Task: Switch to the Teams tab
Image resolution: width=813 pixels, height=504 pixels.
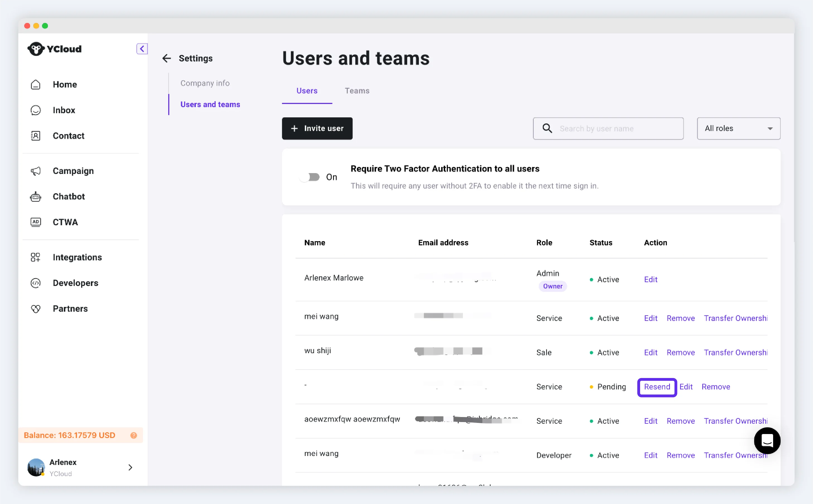Action: point(357,91)
